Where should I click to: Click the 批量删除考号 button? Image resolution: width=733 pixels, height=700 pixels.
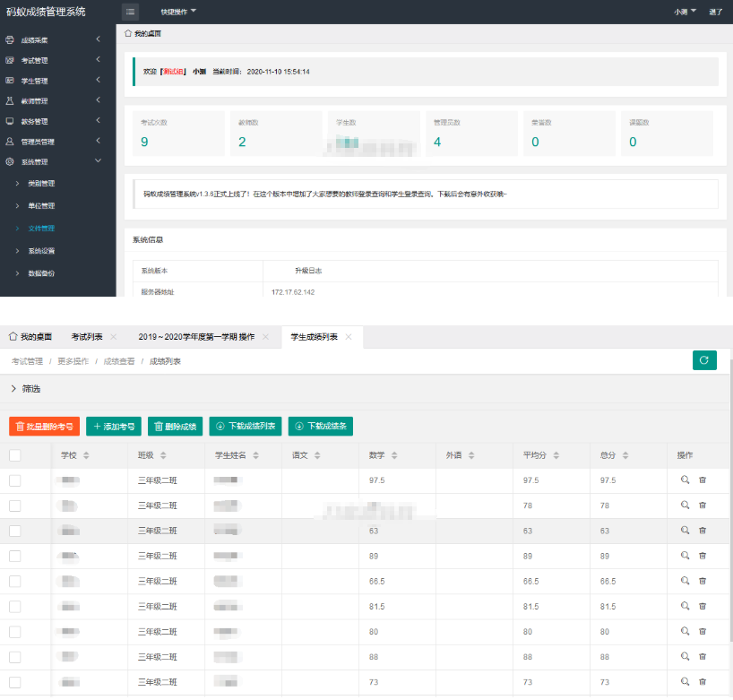pos(44,427)
